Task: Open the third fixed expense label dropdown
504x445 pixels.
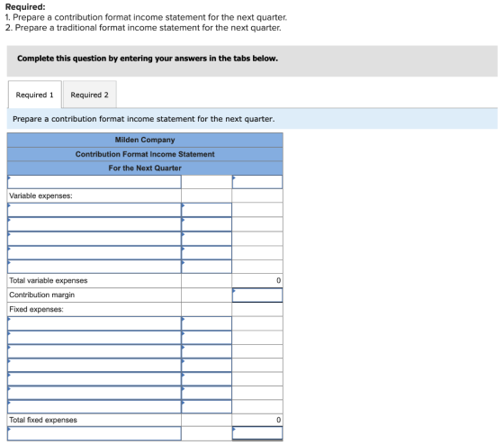Action: 94,351
